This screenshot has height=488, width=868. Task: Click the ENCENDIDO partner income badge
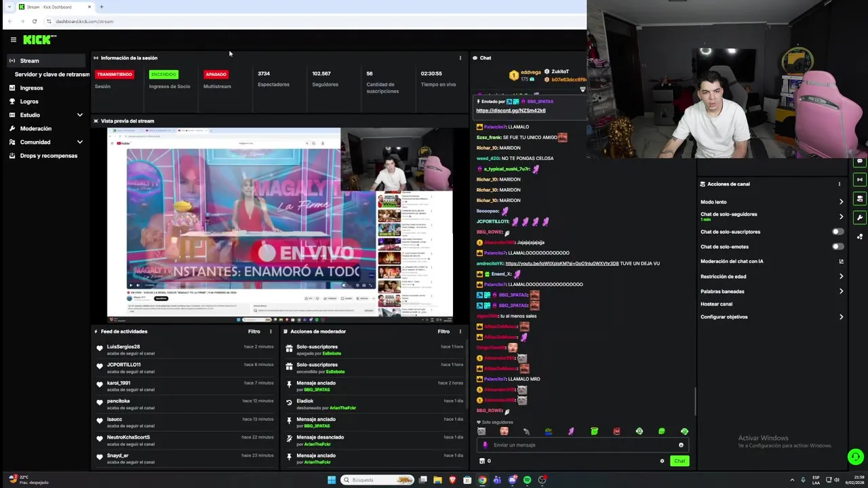[163, 74]
